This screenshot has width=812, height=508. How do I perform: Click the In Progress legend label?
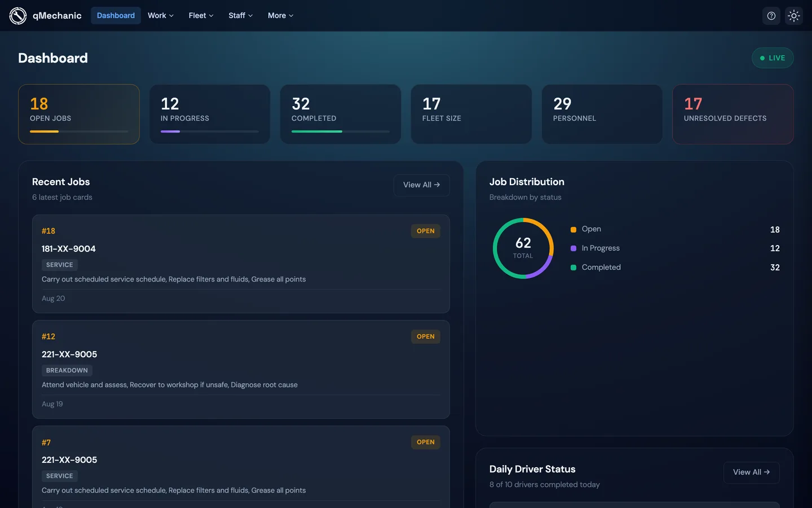[601, 248]
